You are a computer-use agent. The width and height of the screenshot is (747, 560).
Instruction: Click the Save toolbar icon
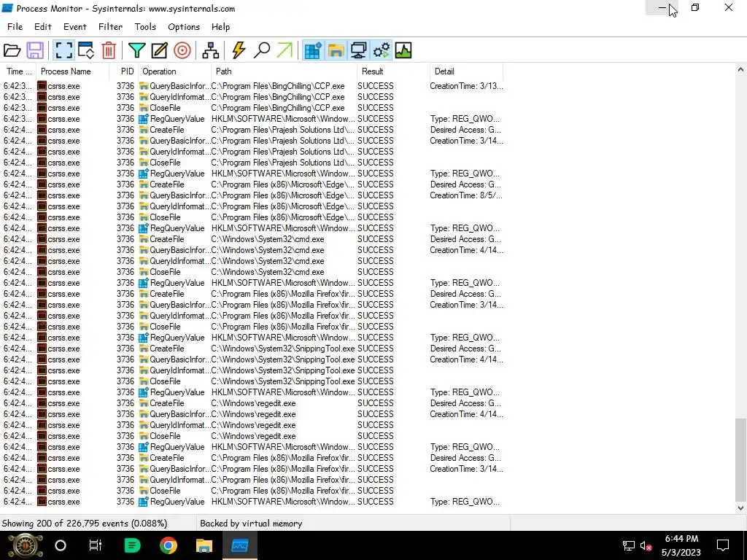(x=35, y=50)
